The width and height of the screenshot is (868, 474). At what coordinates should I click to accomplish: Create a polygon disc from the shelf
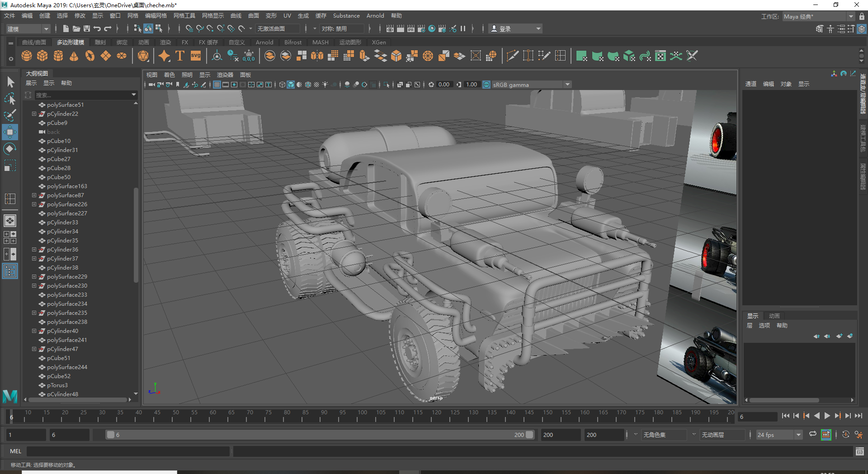click(x=122, y=56)
